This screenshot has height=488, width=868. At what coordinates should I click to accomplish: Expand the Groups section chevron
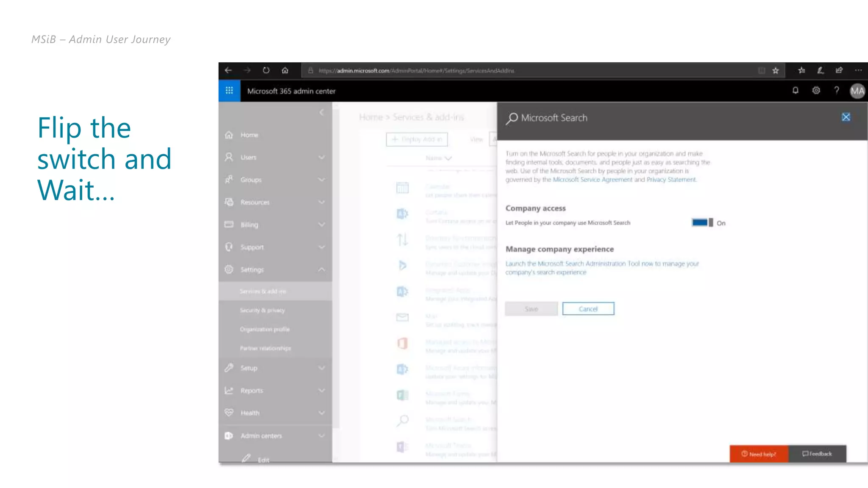322,180
